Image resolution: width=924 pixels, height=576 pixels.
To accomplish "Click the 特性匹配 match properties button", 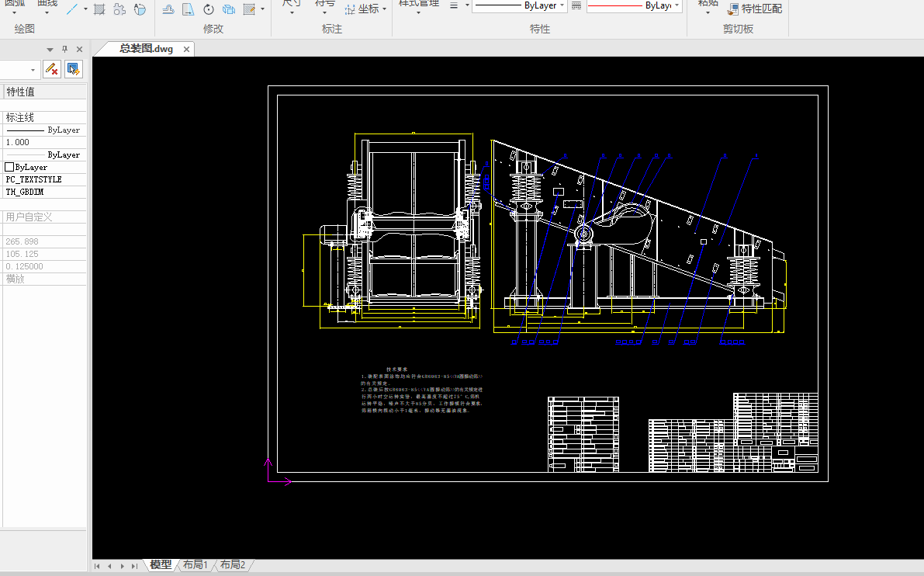I will [x=754, y=9].
